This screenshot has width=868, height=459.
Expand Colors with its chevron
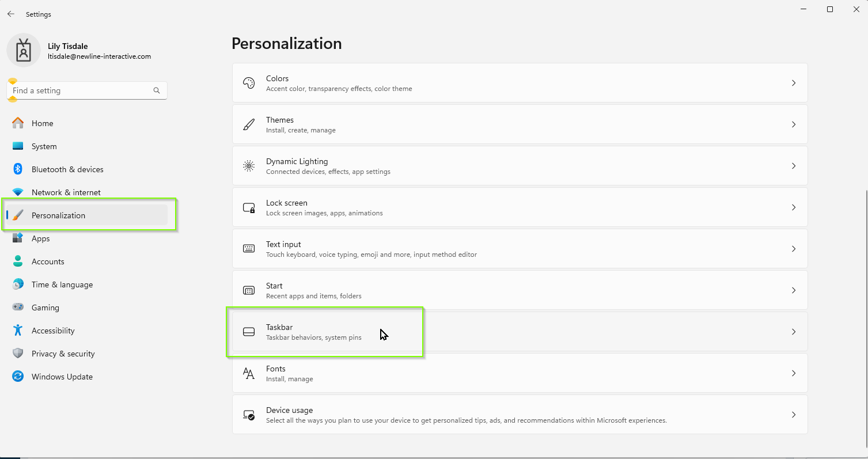(x=793, y=83)
